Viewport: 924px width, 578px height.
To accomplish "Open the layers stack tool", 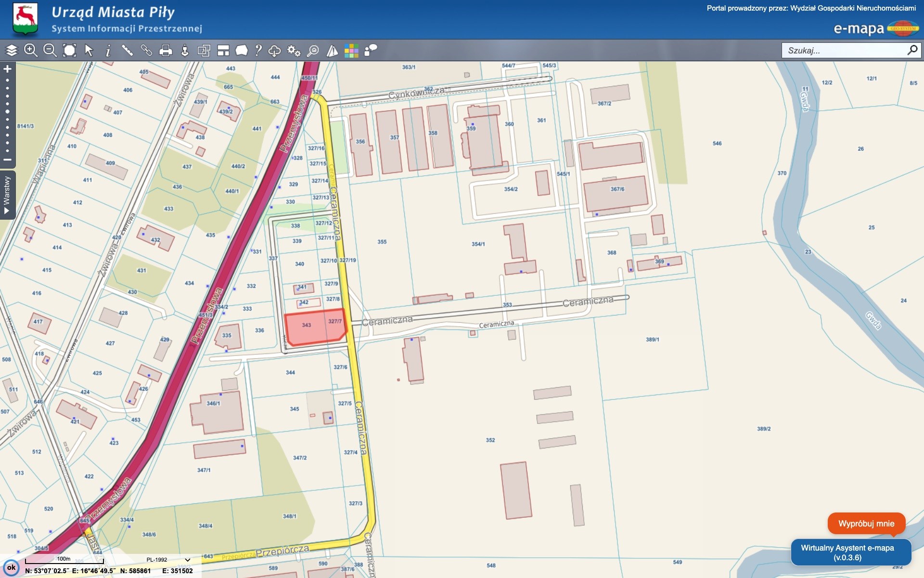I will pyautogui.click(x=12, y=50).
